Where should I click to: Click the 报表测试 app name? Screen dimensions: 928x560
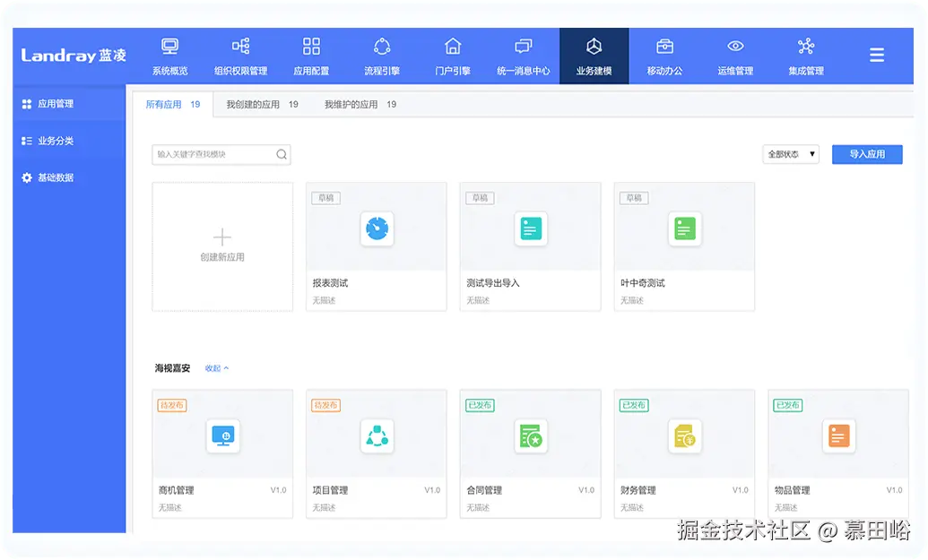[330, 283]
